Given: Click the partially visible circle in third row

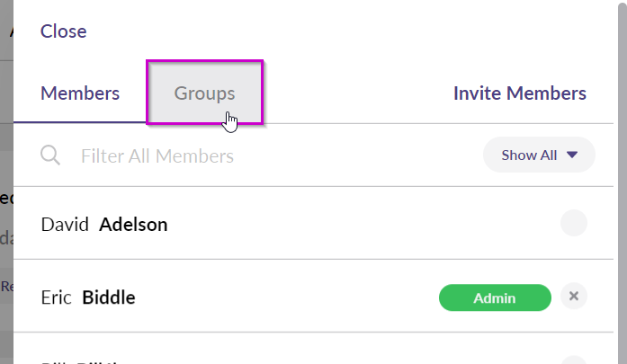Looking at the screenshot, I should (573, 360).
